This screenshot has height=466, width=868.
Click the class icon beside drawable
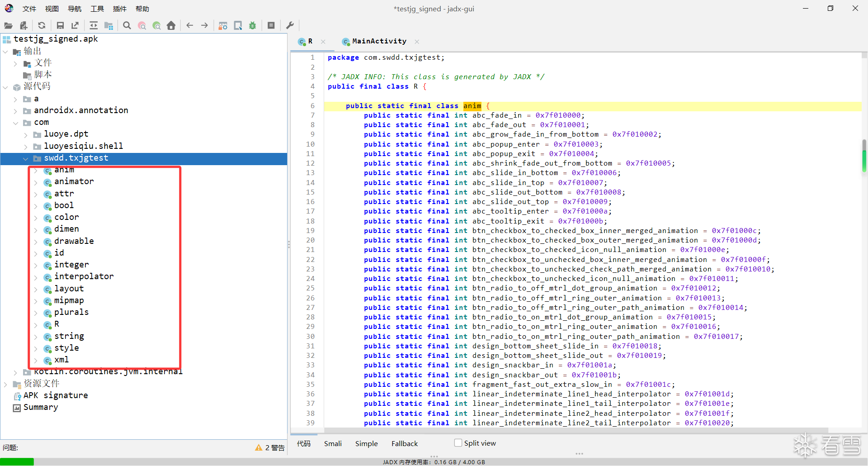47,242
